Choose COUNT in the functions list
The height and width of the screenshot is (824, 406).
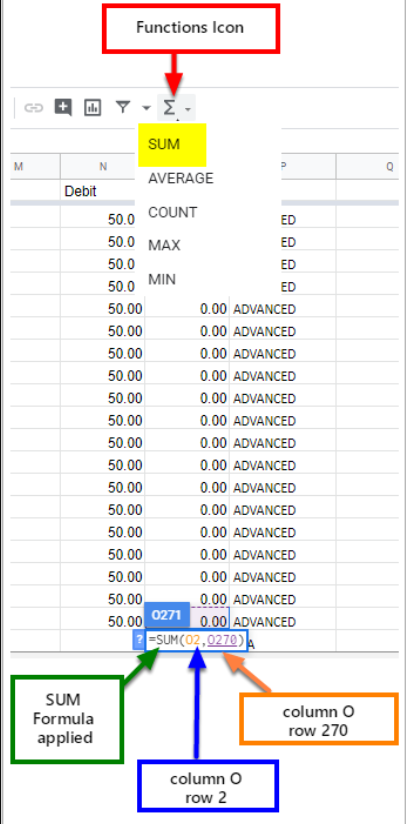tap(172, 212)
